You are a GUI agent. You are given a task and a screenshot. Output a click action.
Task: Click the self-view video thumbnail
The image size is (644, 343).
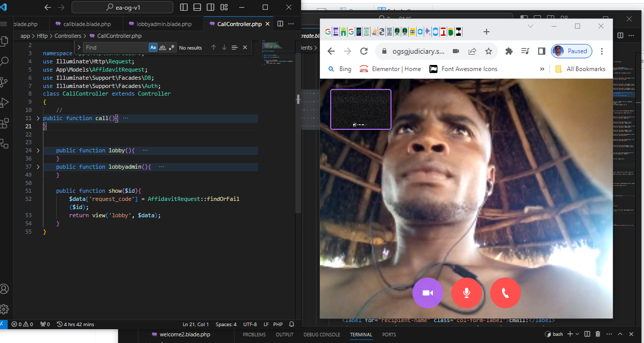coord(360,109)
